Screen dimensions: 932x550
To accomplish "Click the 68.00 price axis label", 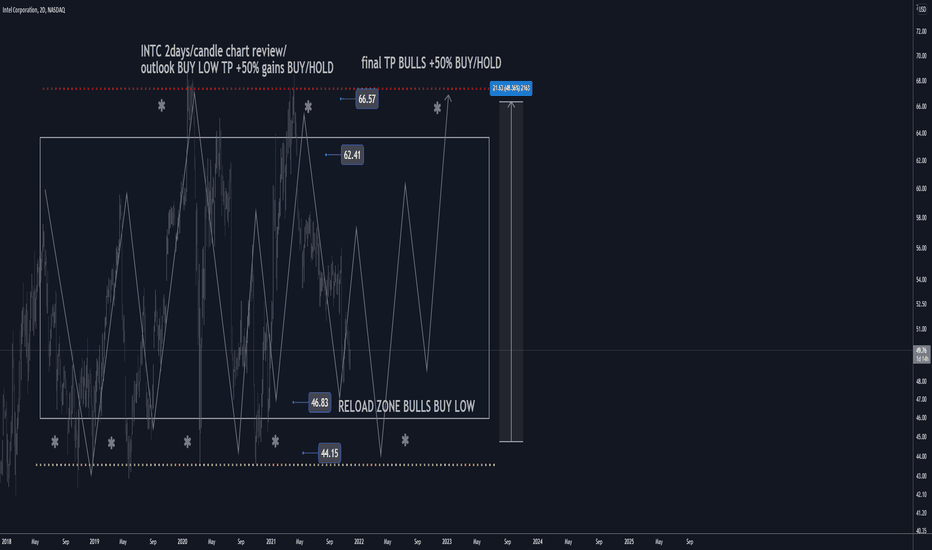I will point(921,81).
